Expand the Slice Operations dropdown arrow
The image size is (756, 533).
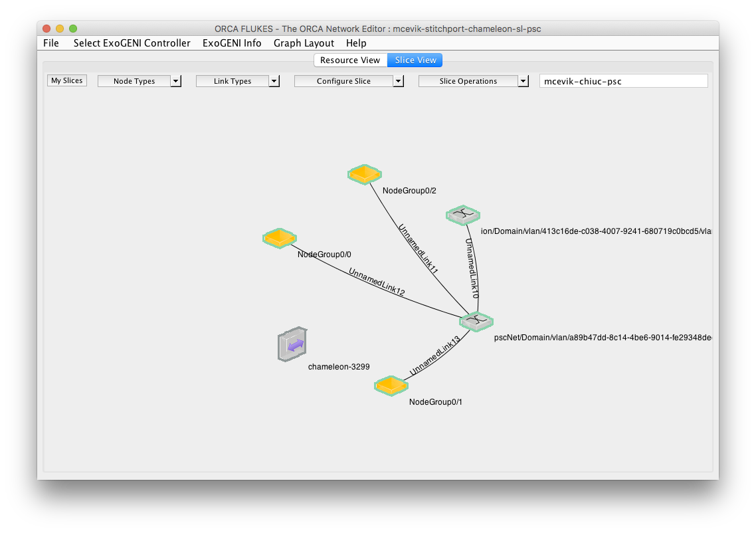[x=523, y=81]
